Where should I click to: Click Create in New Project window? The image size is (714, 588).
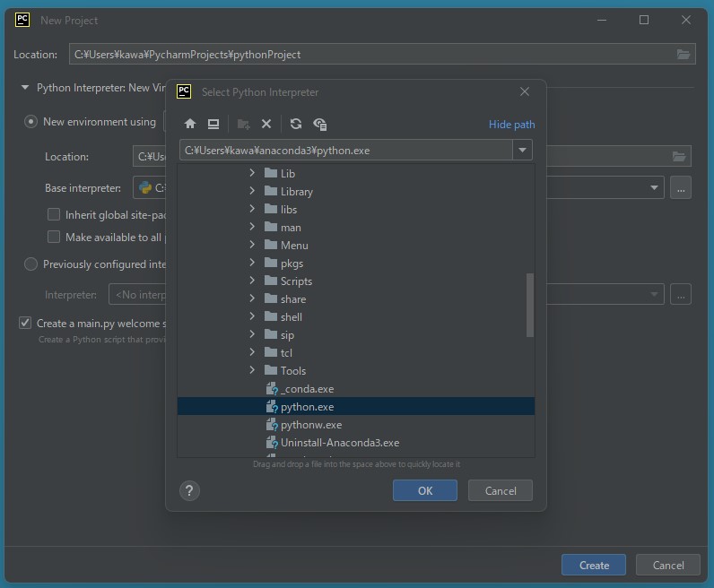pos(594,565)
